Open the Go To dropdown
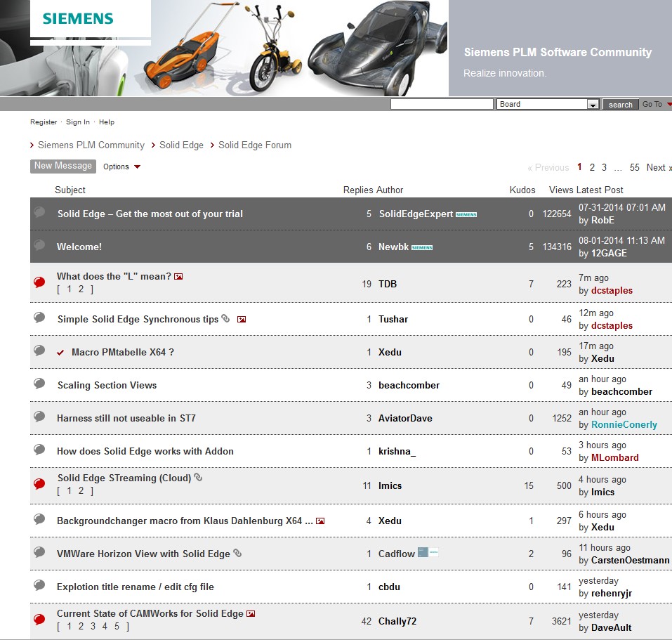 click(x=657, y=104)
